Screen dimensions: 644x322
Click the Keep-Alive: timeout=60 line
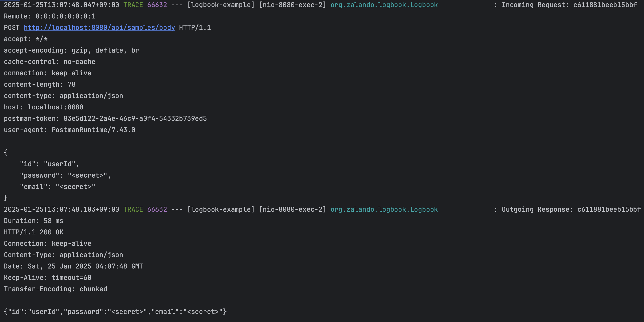(47, 277)
